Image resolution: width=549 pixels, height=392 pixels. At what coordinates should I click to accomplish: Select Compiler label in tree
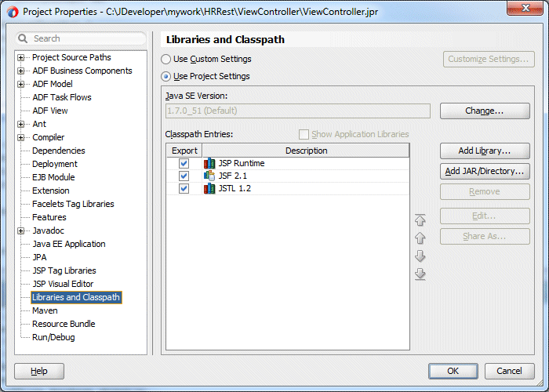coord(49,137)
